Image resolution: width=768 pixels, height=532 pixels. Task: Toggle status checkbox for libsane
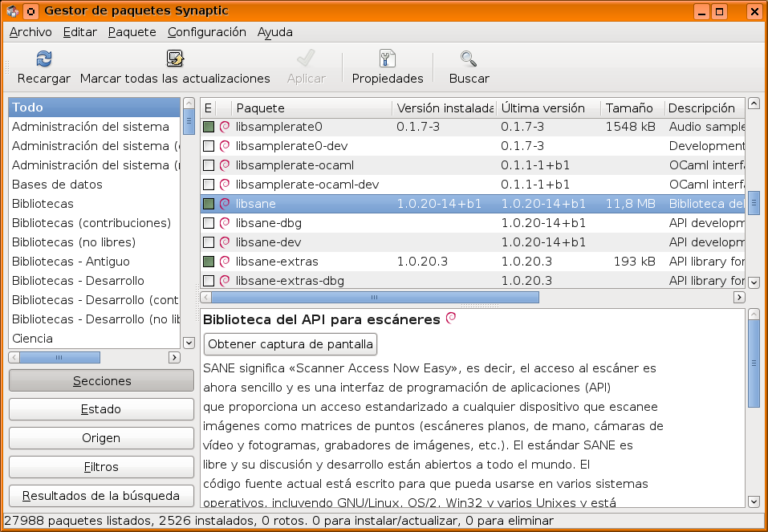[209, 204]
